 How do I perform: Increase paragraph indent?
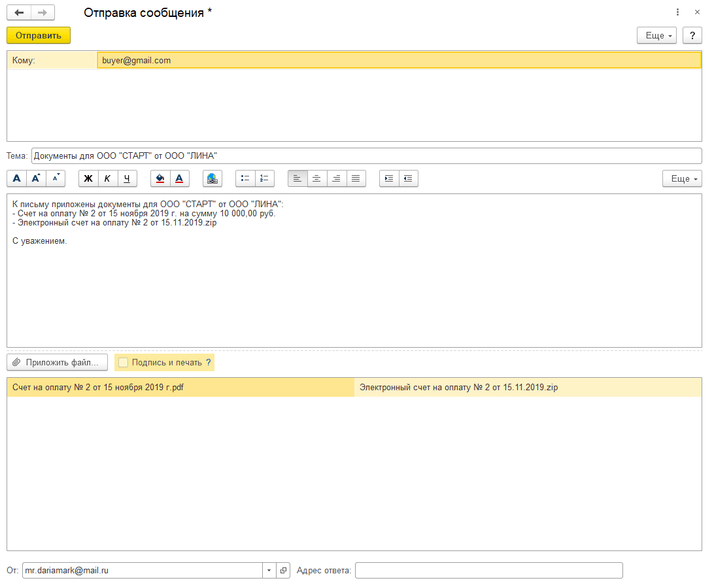(x=389, y=179)
